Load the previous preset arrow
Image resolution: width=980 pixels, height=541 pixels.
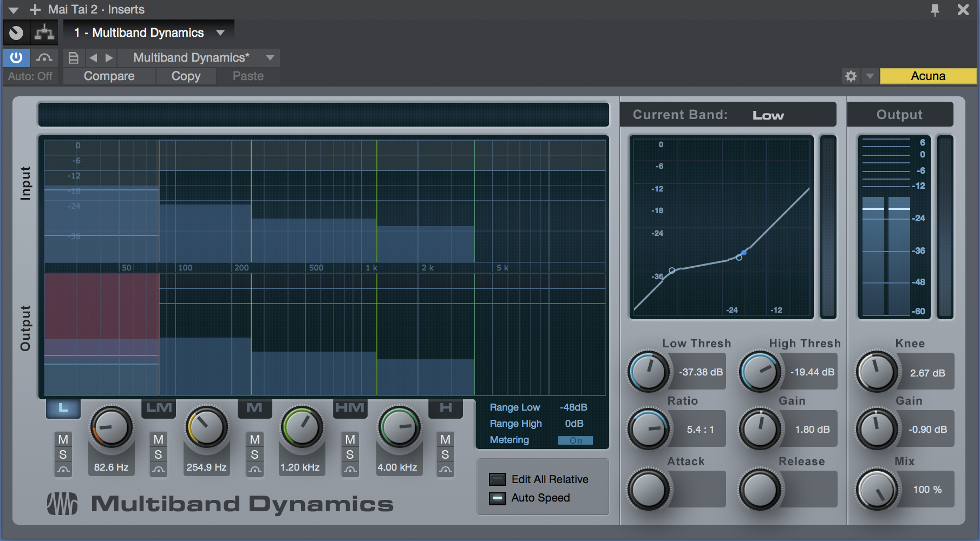point(93,57)
